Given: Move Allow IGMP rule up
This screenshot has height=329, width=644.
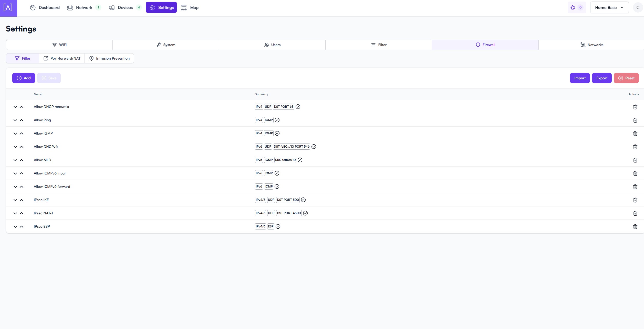Looking at the screenshot, I should point(22,134).
